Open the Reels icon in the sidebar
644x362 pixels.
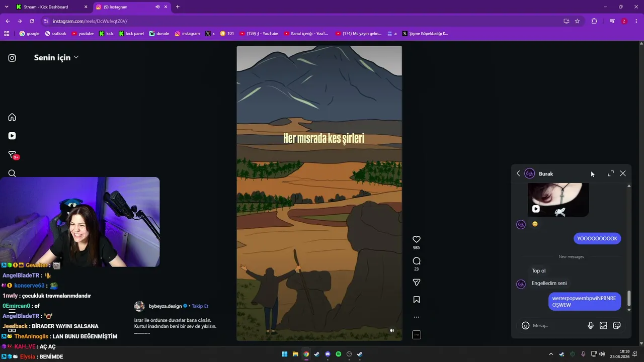(x=12, y=136)
